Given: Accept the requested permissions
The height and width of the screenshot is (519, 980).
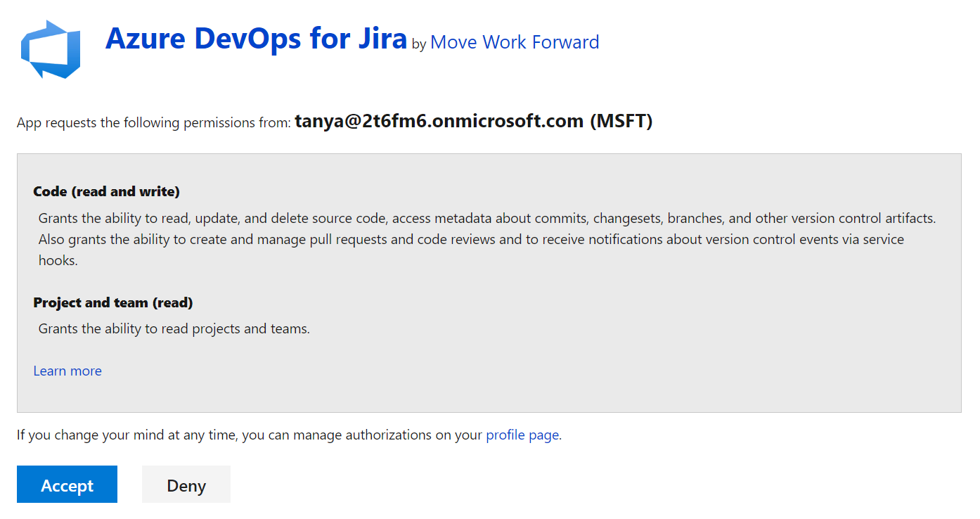Looking at the screenshot, I should pos(67,484).
